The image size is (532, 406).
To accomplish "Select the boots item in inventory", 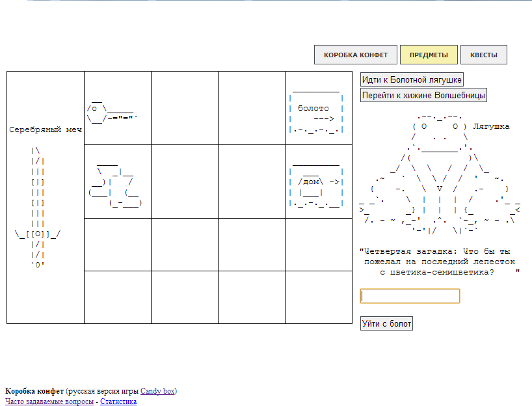I will tap(115, 185).
